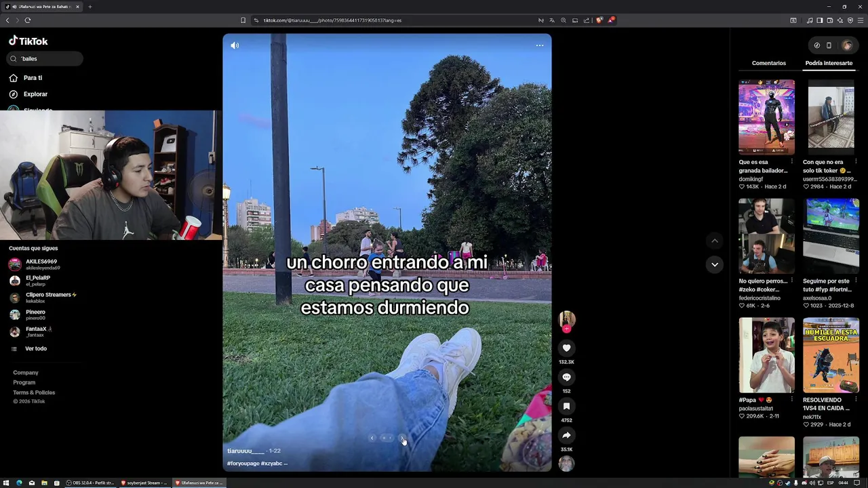Open the browser hamburger menu
868x488 pixels.
(861, 20)
